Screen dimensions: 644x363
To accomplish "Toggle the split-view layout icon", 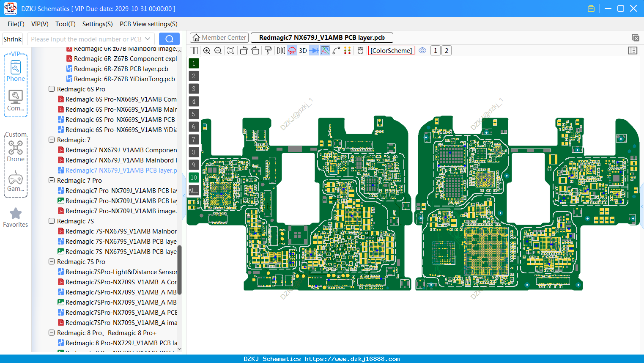I will (x=194, y=50).
